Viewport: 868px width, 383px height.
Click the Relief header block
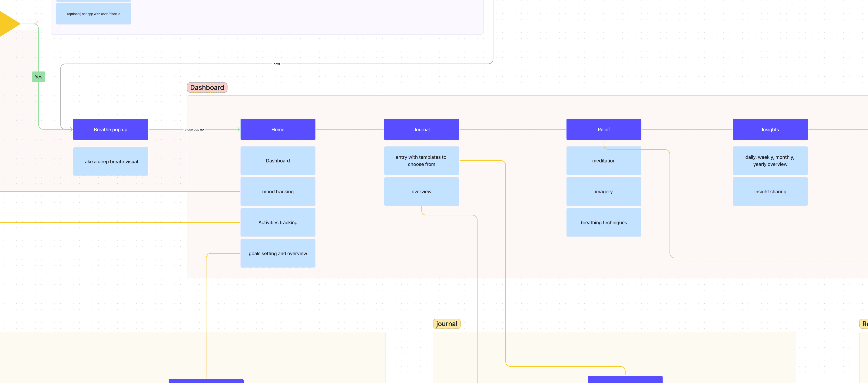tap(603, 129)
